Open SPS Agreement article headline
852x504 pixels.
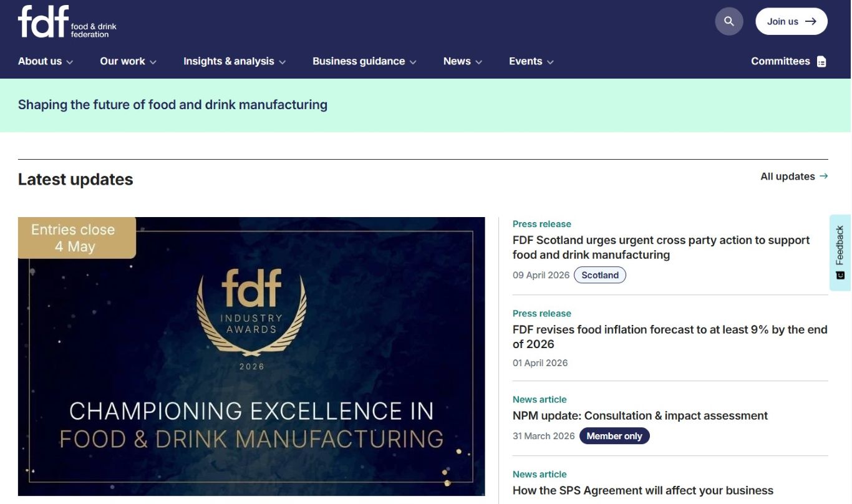[643, 490]
